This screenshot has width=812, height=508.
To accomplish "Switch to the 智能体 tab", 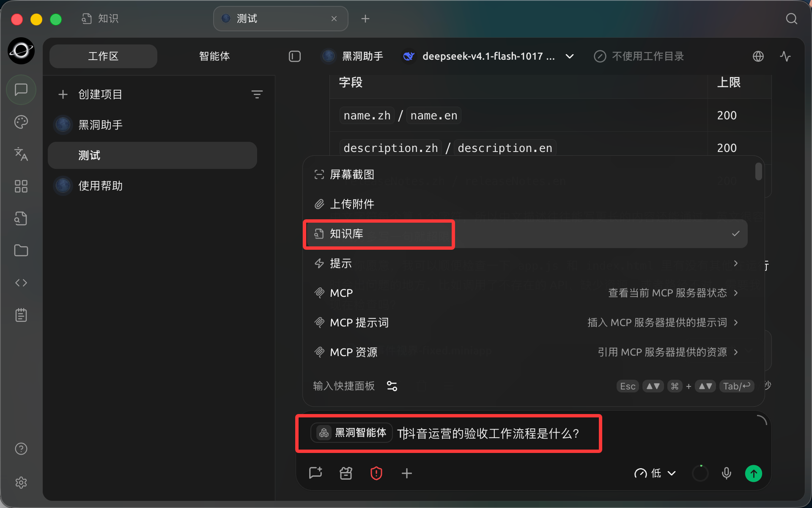I will [x=214, y=56].
